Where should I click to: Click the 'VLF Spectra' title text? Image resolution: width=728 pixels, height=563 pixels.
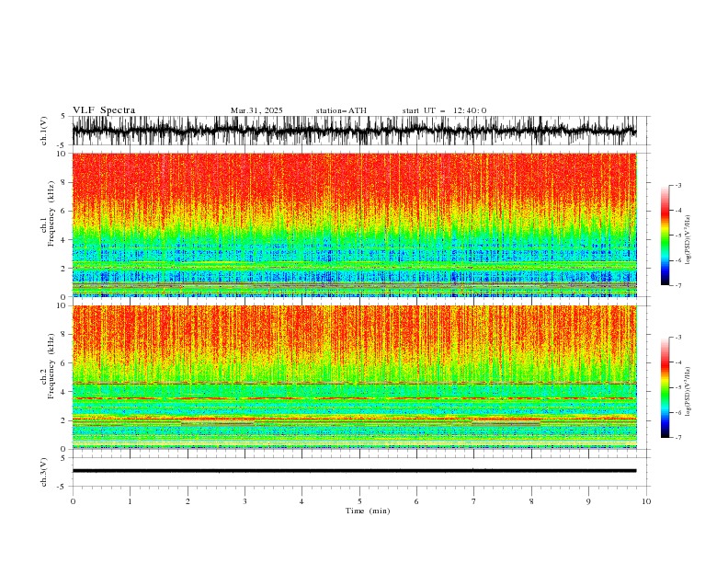104,110
